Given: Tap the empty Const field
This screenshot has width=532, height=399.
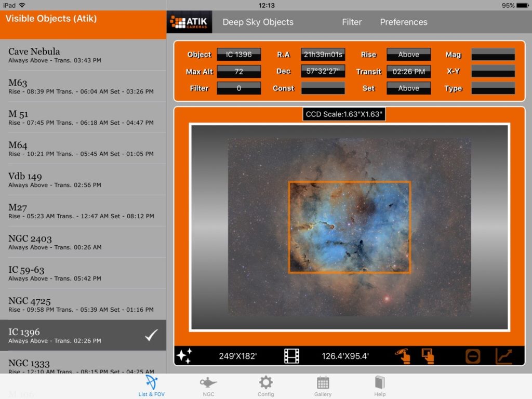Looking at the screenshot, I should (x=323, y=88).
